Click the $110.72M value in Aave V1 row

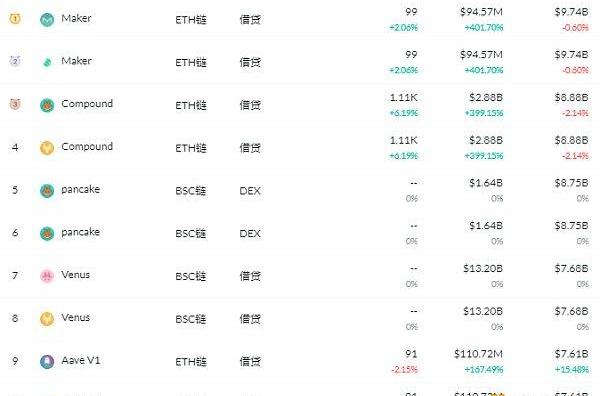478,354
